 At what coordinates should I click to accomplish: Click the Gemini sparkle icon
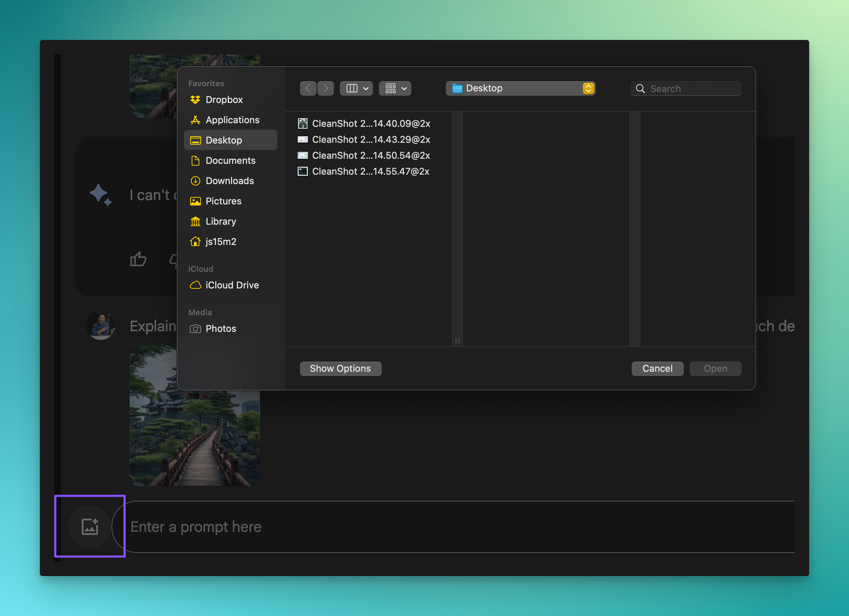(x=100, y=195)
